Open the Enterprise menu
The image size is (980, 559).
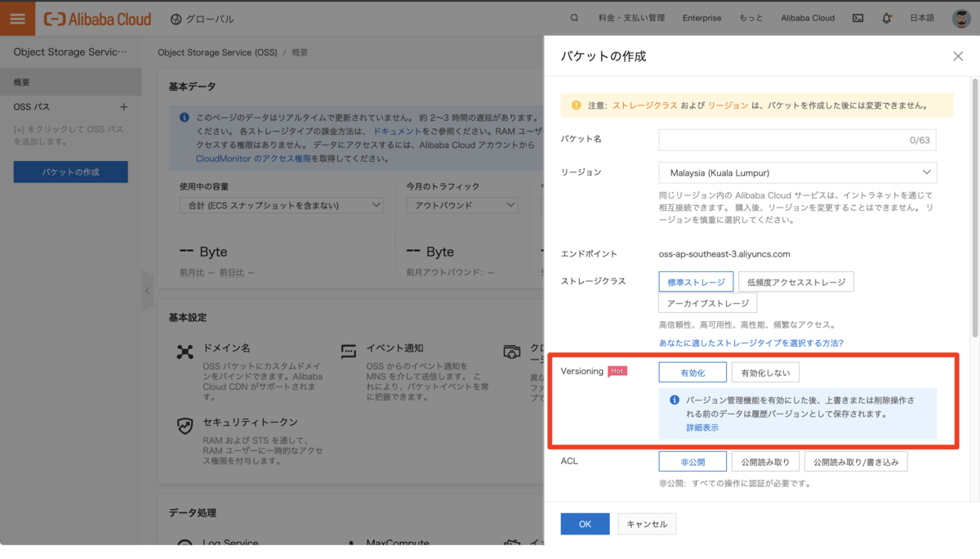click(x=702, y=18)
